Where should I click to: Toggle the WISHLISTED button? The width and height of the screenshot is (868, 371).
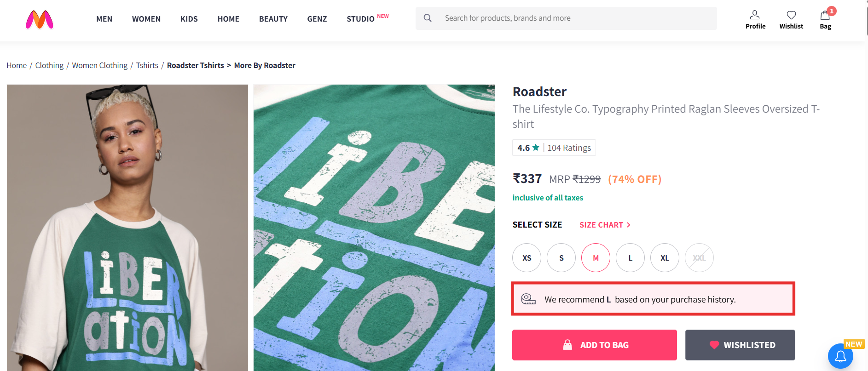(740, 345)
